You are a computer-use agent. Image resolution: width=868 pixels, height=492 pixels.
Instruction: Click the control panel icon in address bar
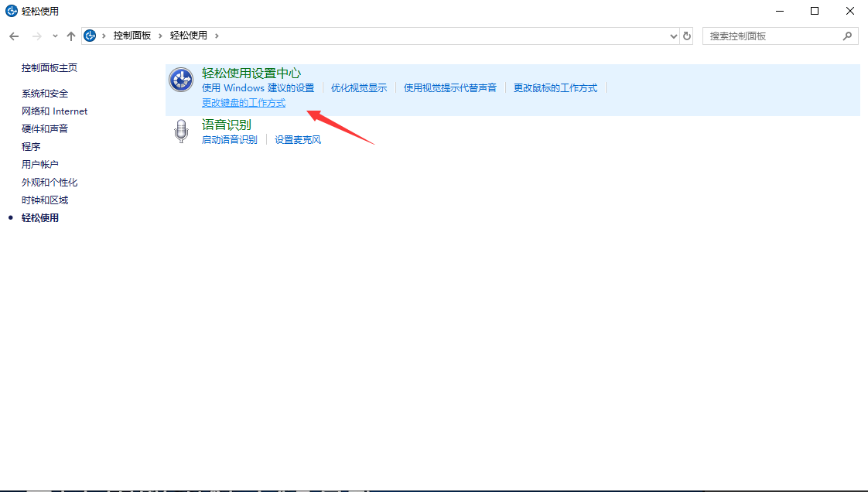pos(91,36)
